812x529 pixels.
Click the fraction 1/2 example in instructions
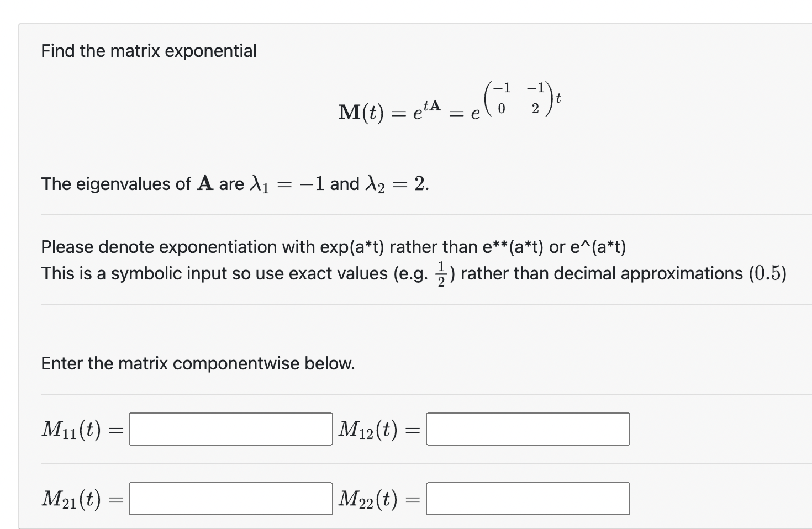(440, 272)
